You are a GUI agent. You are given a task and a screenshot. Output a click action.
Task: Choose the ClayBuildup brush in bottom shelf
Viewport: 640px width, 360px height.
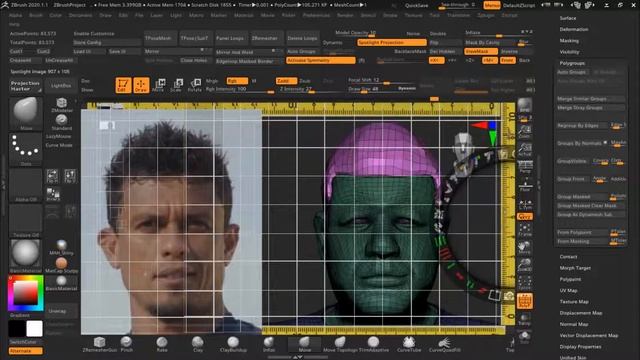233,344
